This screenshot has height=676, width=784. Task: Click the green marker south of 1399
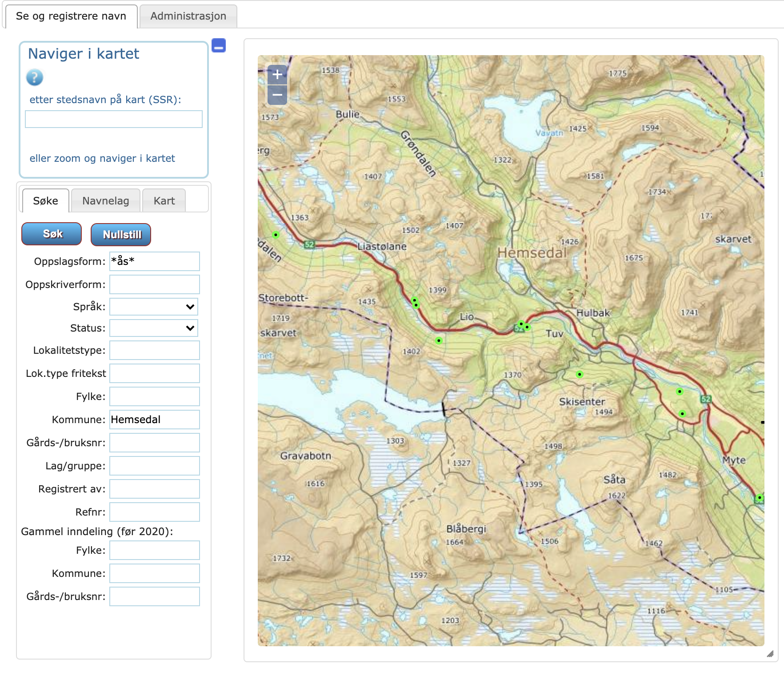pos(439,340)
